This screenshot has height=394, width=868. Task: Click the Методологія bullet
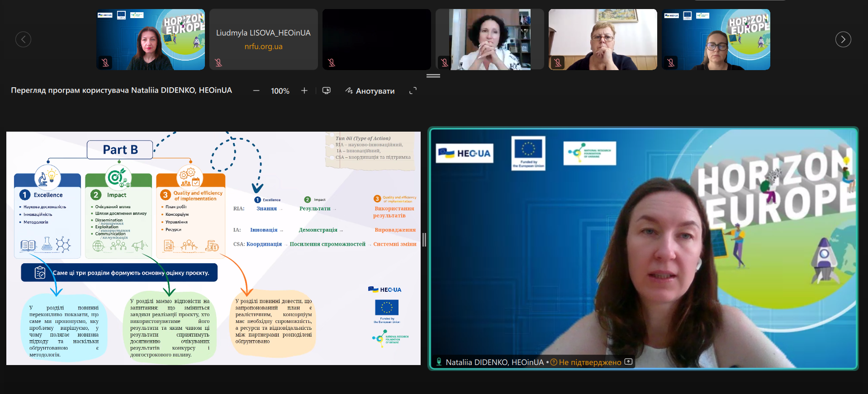(36, 222)
